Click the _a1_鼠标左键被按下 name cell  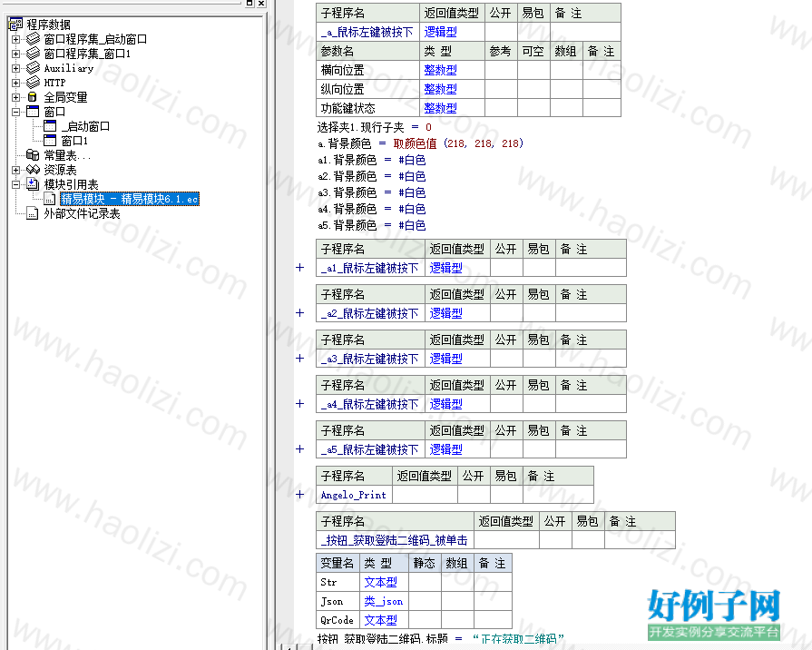370,268
